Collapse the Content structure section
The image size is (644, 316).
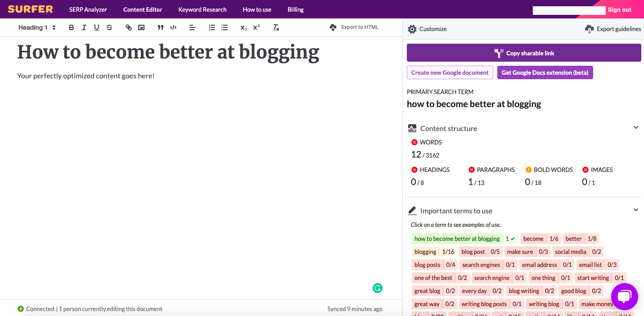point(635,127)
